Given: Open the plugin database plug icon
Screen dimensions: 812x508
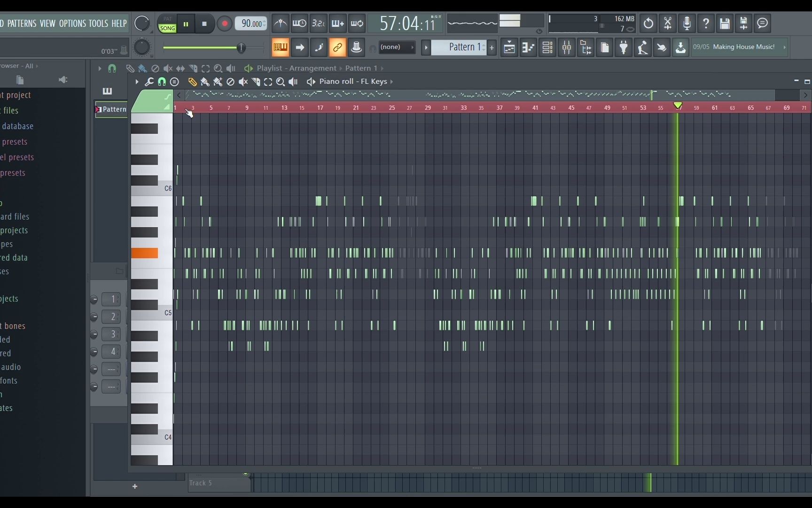Looking at the screenshot, I should [624, 48].
